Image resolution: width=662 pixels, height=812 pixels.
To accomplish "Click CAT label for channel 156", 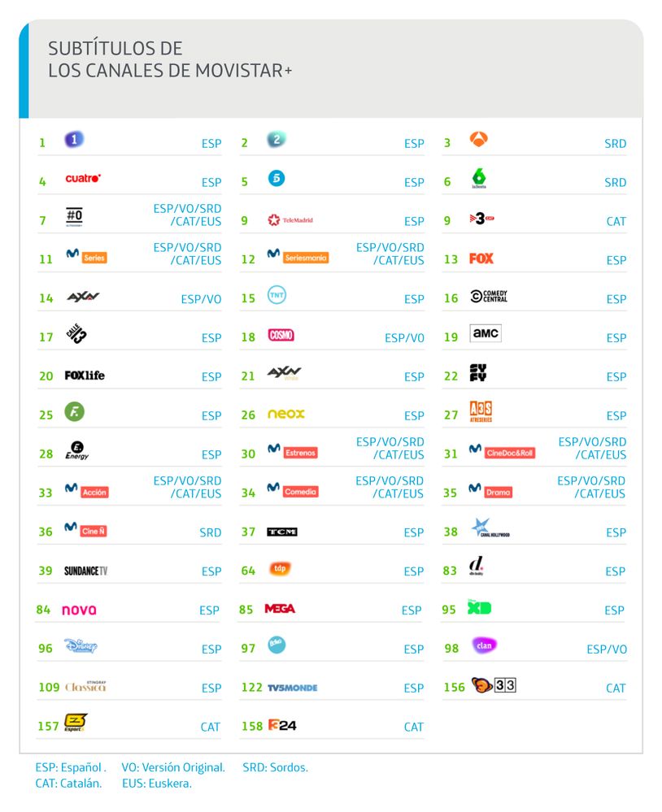I will pyautogui.click(x=616, y=688).
